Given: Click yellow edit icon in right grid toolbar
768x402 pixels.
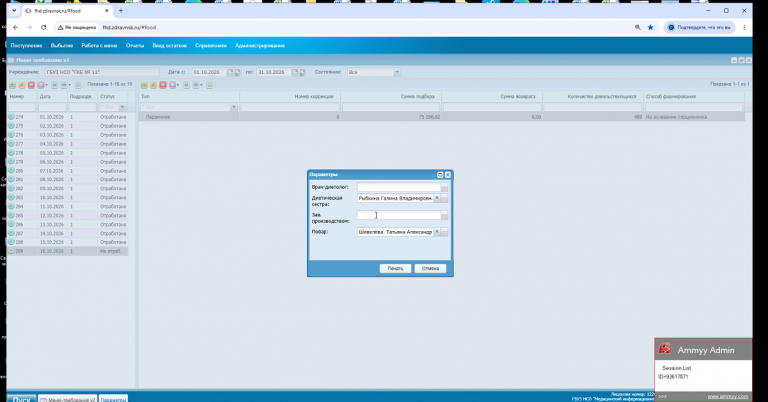Looking at the screenshot, I should click(x=153, y=85).
